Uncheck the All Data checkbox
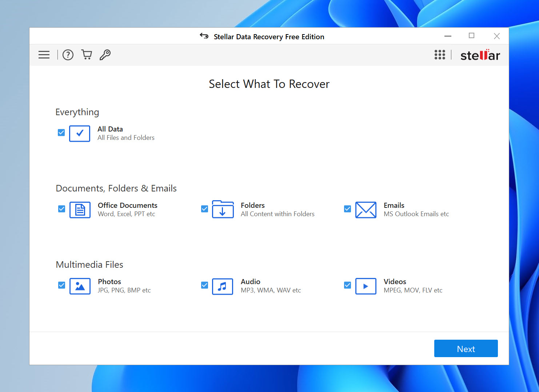The image size is (539, 392). [61, 133]
